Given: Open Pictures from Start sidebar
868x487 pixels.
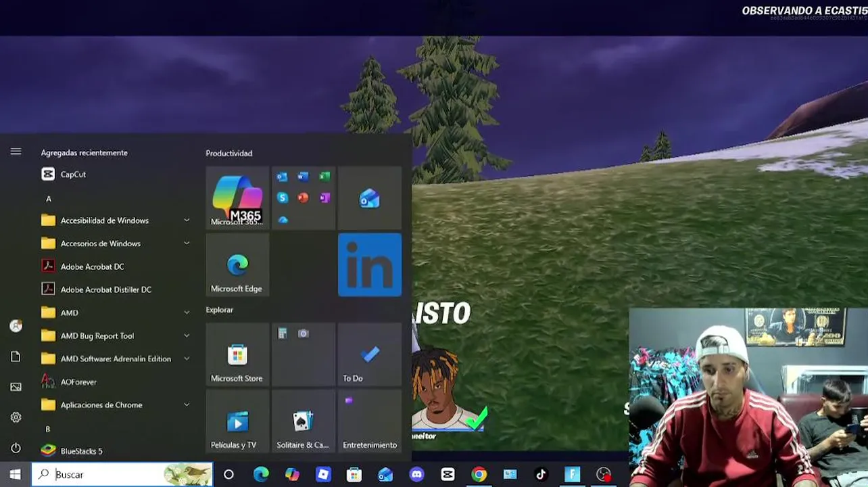Looking at the screenshot, I should 16,387.
